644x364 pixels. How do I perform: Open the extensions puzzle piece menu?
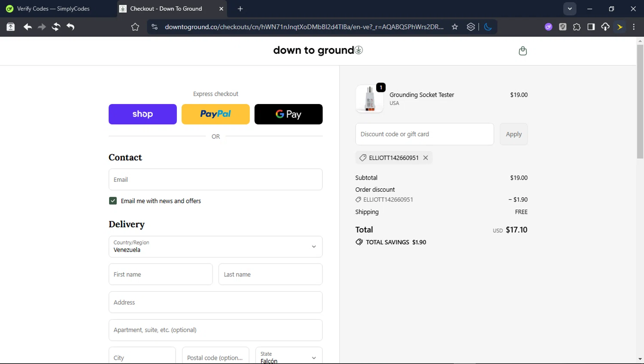577,27
